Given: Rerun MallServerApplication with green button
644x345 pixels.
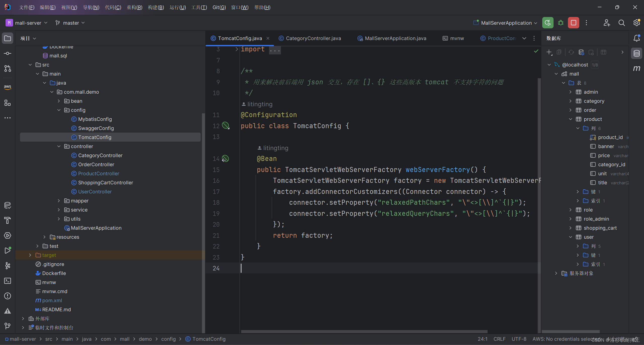Looking at the screenshot, I should [548, 23].
